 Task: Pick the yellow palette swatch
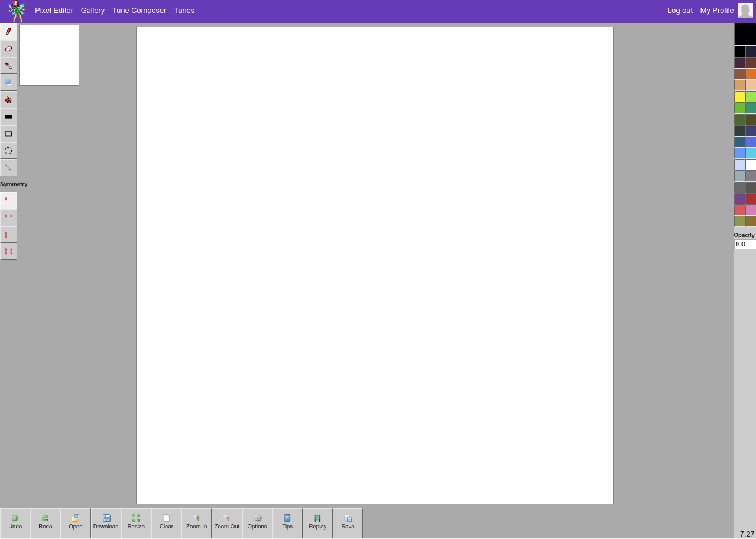tap(739, 97)
